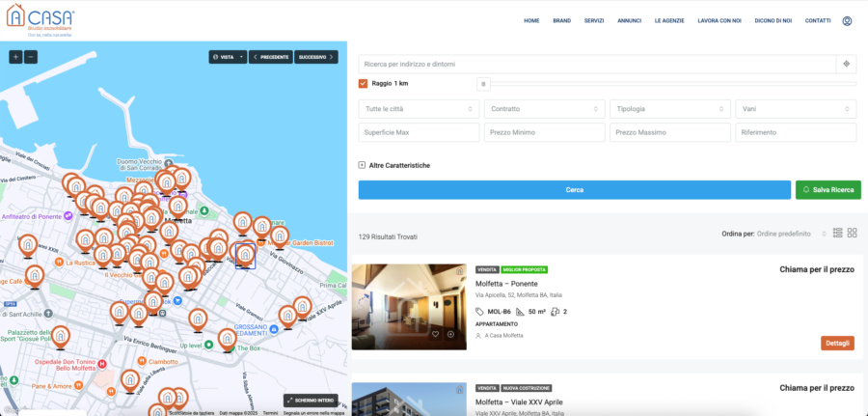This screenshot has width=868, height=416.
Task: Zoom out the map with minus button
Action: 31,57
